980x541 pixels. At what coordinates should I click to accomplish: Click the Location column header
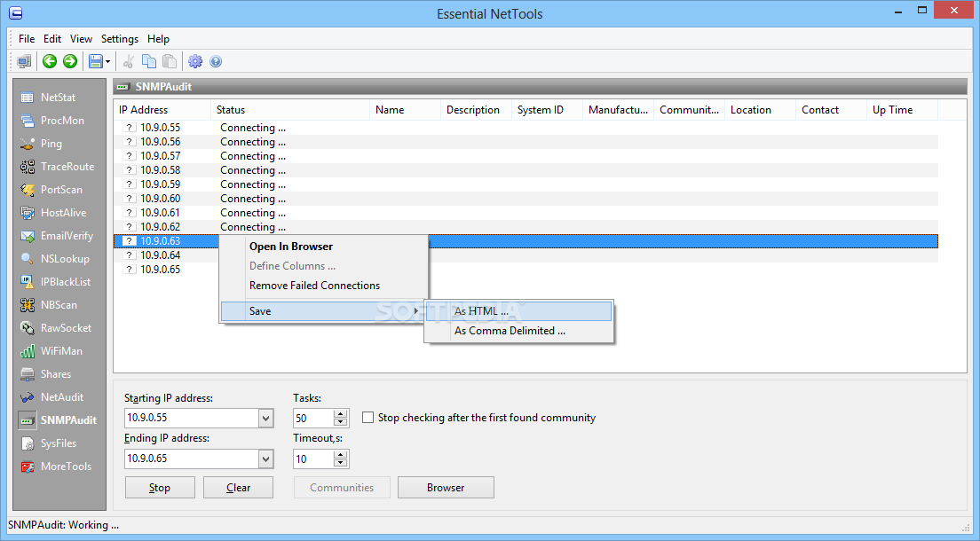pyautogui.click(x=760, y=110)
